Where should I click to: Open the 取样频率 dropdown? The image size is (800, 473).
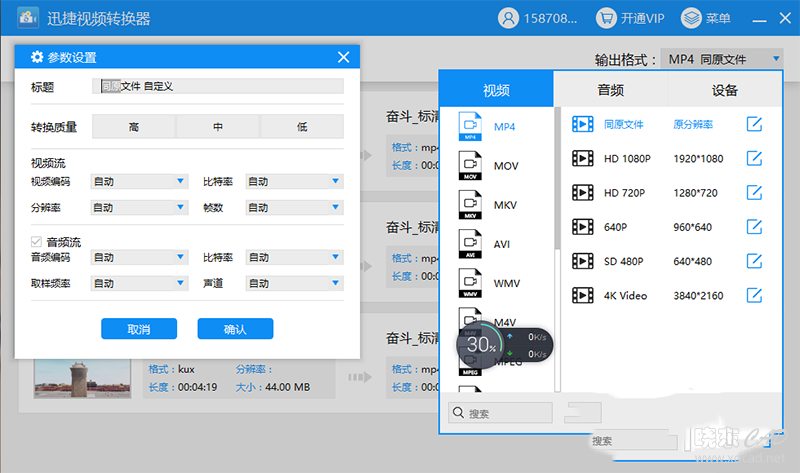139,283
